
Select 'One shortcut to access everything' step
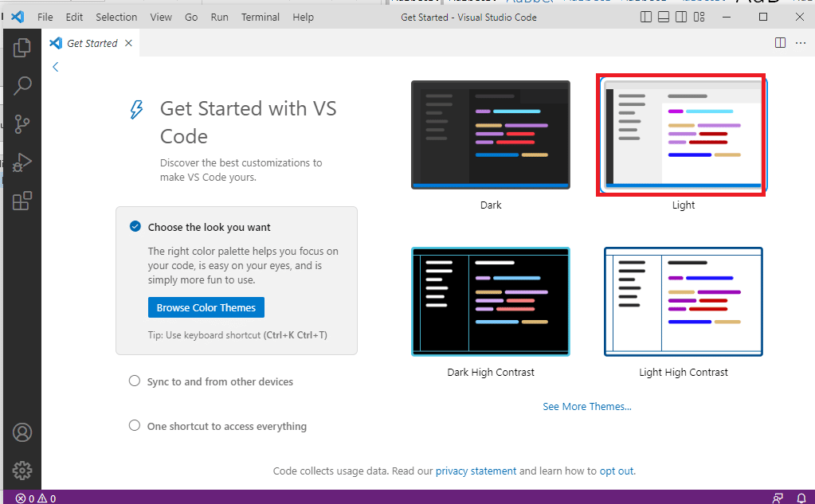217,426
